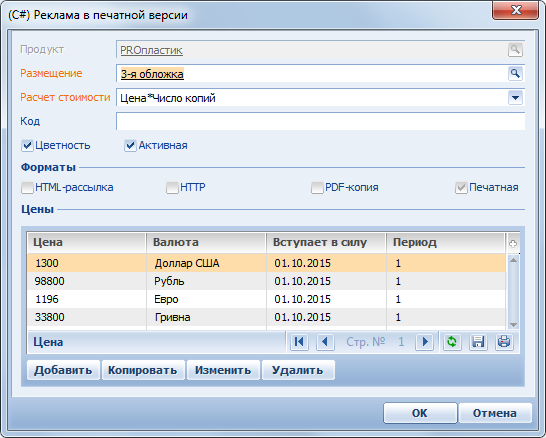Screen dimensions: 546x438
Task: Click the page number 1 in pager
Action: [401, 342]
